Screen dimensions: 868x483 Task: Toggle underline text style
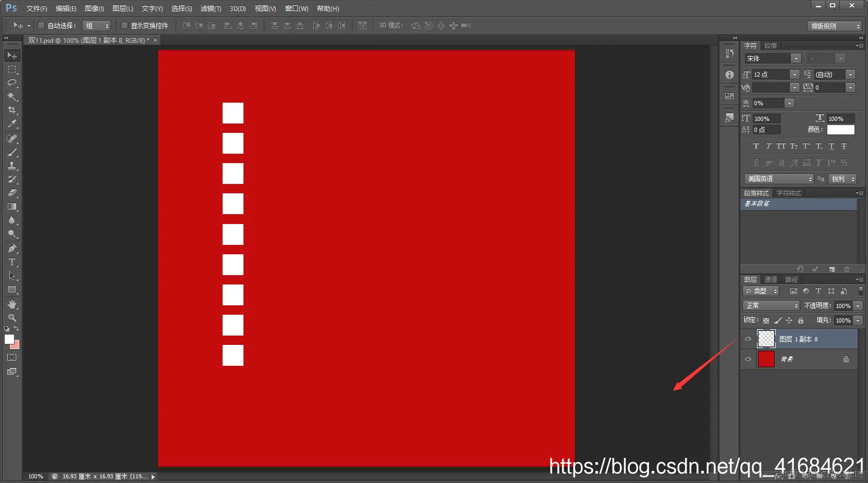tap(831, 146)
